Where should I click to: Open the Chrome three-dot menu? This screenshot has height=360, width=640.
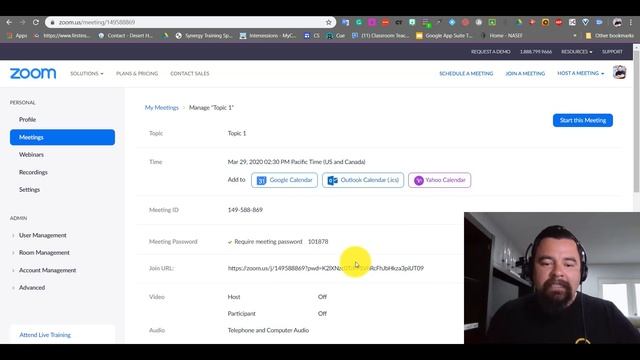631,22
